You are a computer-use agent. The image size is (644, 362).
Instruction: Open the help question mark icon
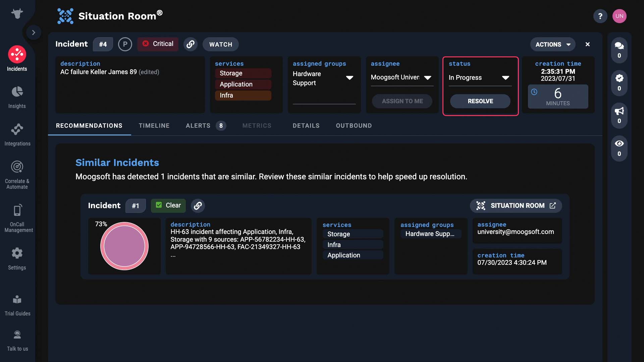click(600, 16)
